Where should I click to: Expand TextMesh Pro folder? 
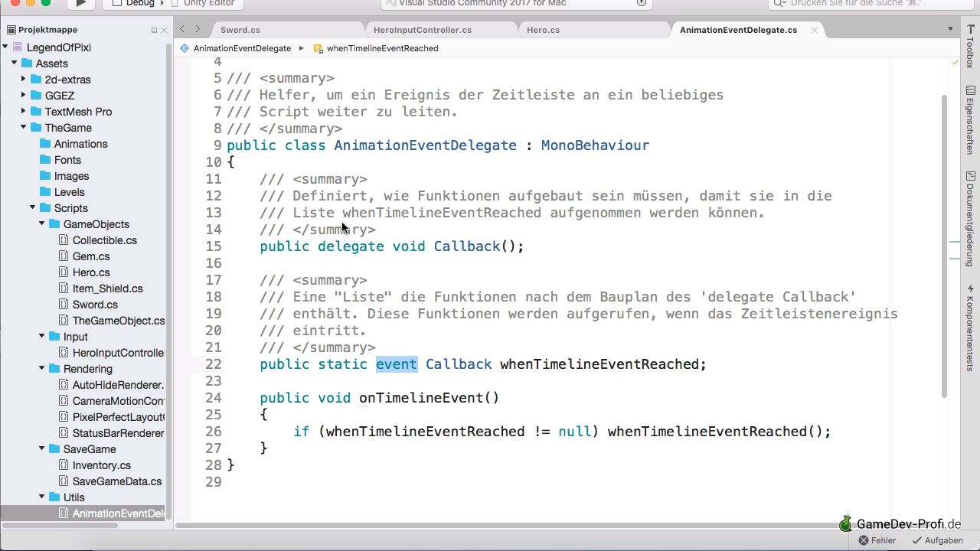23,112
